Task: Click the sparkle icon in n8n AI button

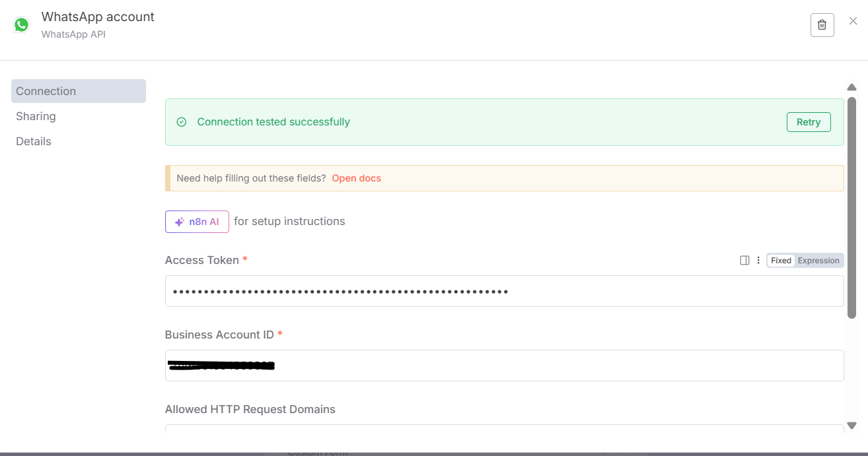Action: (x=179, y=222)
